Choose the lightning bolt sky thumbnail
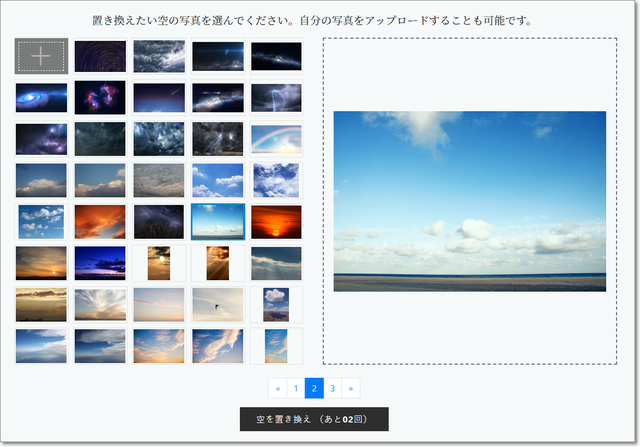 tap(276, 98)
